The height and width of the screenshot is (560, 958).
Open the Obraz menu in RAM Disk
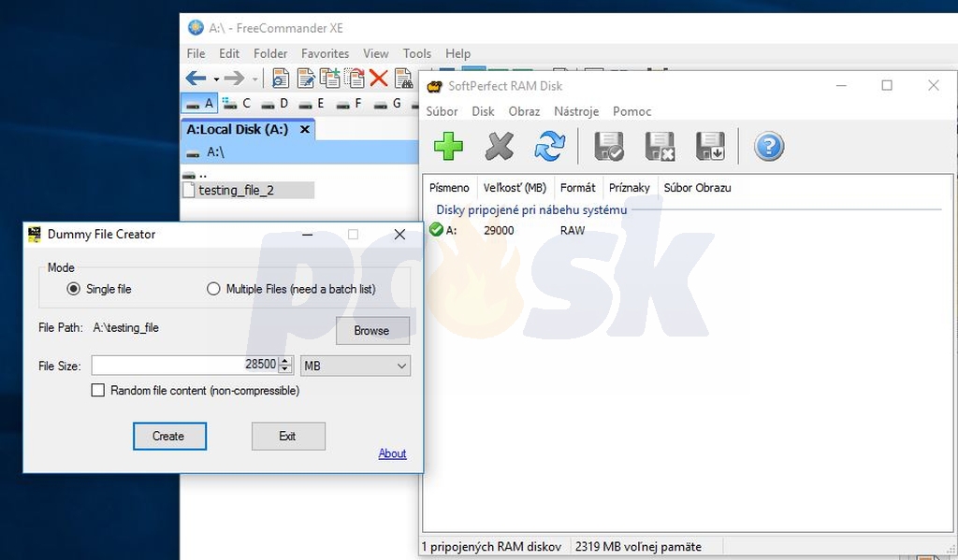524,112
